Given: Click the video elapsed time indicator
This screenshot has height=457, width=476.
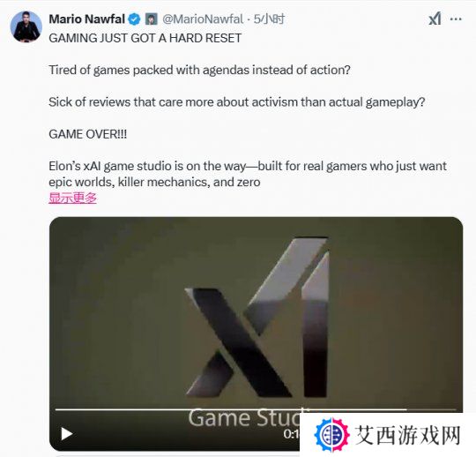Looking at the screenshot, I should (292, 434).
